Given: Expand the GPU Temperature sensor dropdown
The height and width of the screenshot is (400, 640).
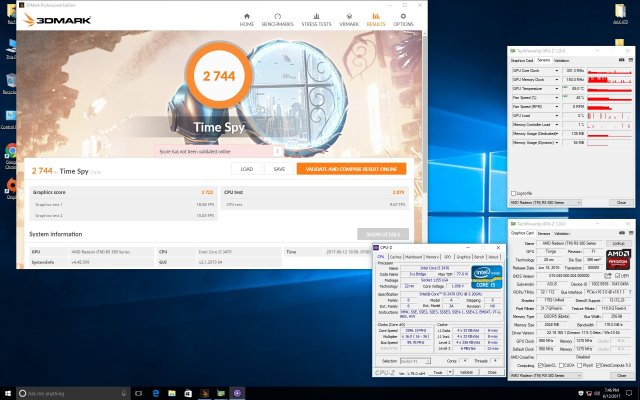Looking at the screenshot, I should [x=556, y=89].
